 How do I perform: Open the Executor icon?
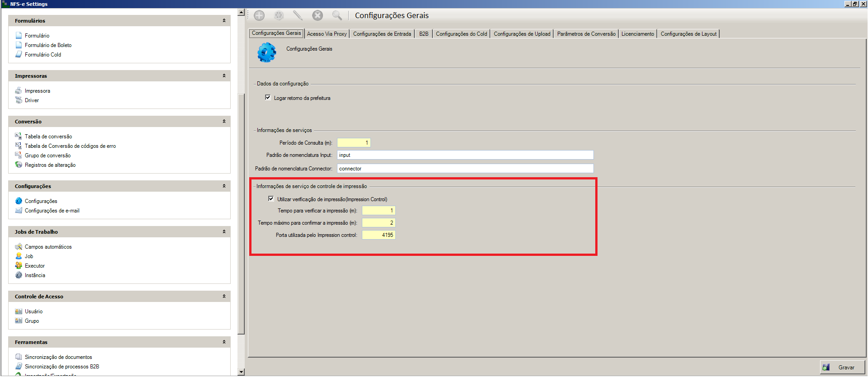pos(19,265)
